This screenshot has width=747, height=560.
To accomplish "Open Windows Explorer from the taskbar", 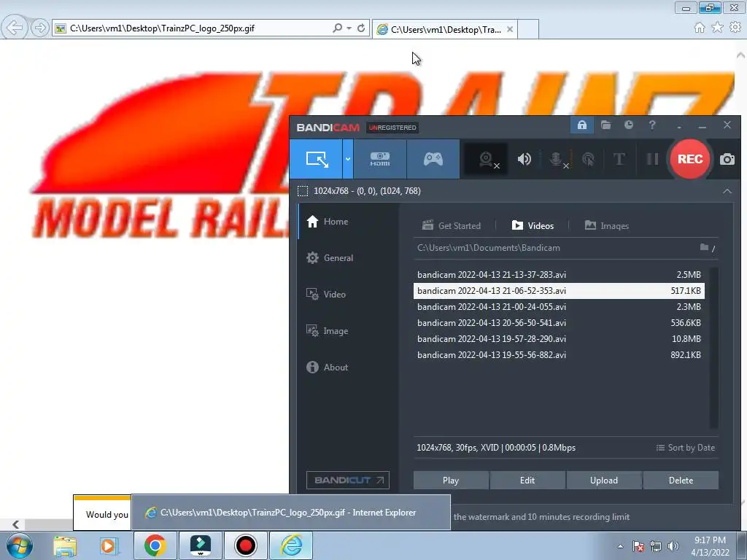I will 64,545.
